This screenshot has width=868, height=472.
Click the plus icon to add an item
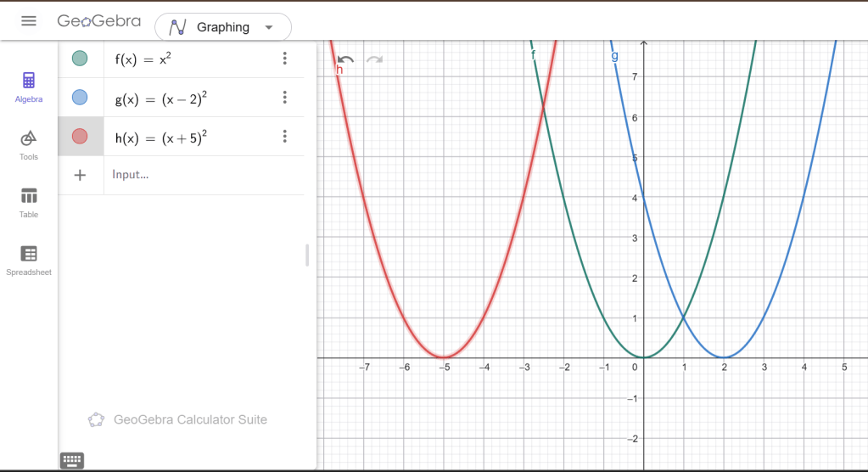click(80, 175)
